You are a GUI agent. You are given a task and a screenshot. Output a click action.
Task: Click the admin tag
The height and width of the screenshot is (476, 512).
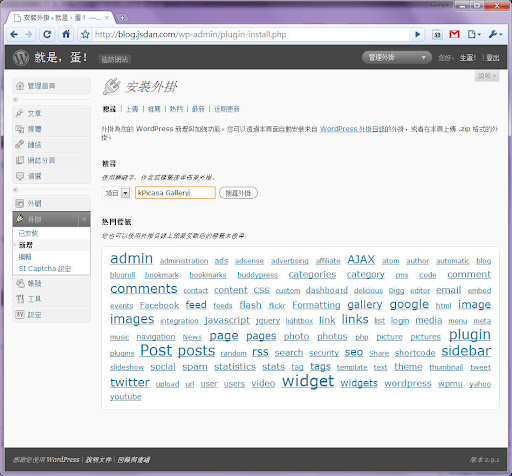pyautogui.click(x=131, y=258)
